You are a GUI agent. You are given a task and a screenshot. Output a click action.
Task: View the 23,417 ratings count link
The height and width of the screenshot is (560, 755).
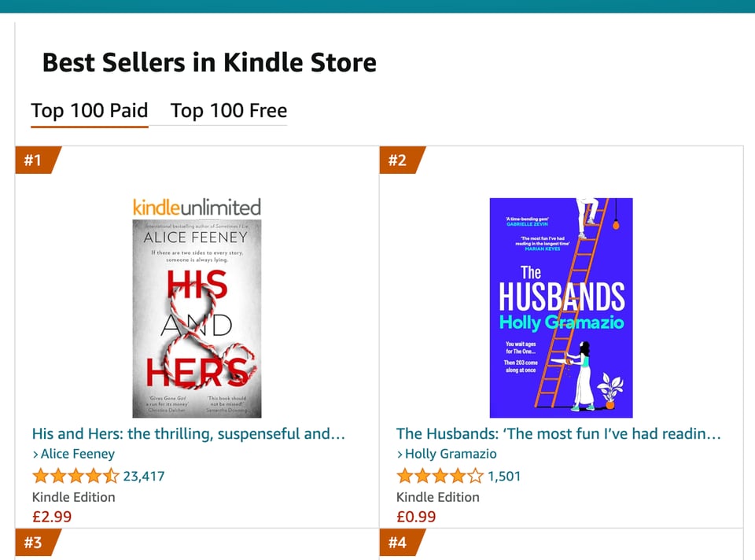coord(144,476)
